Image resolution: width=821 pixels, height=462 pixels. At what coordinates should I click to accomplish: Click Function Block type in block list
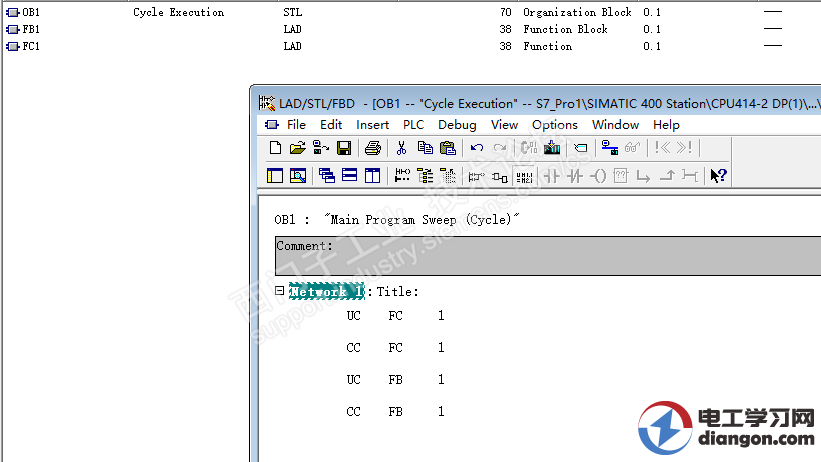click(x=565, y=29)
